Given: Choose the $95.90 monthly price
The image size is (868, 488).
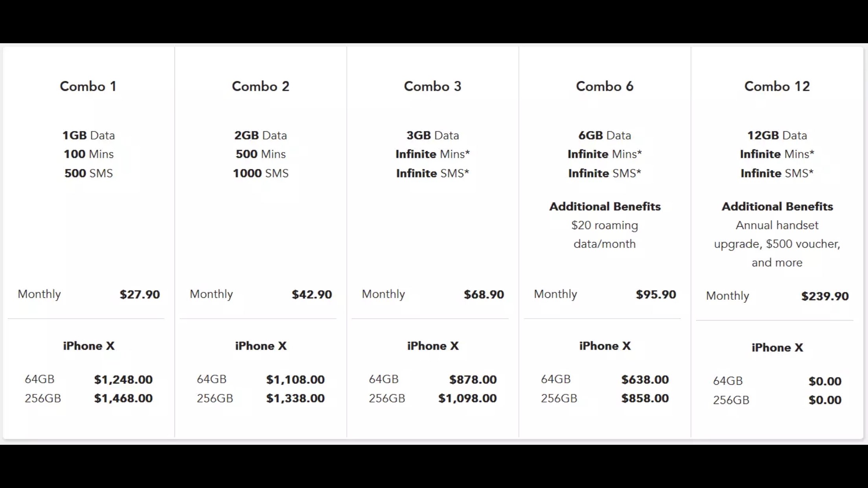Looking at the screenshot, I should 656,294.
